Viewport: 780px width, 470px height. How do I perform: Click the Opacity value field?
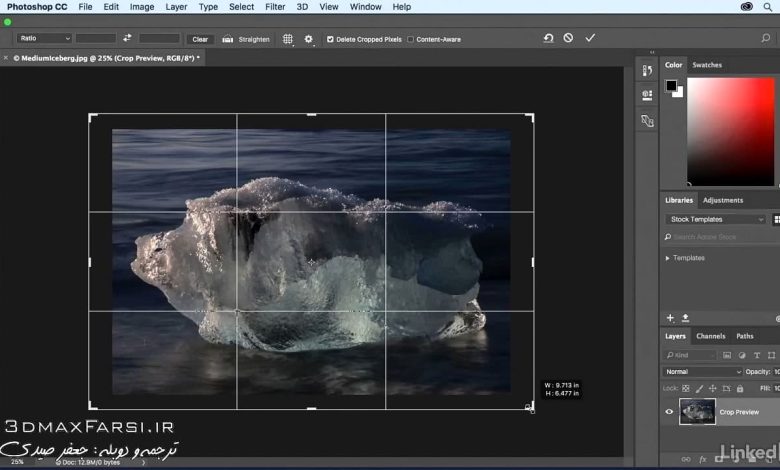[776, 372]
